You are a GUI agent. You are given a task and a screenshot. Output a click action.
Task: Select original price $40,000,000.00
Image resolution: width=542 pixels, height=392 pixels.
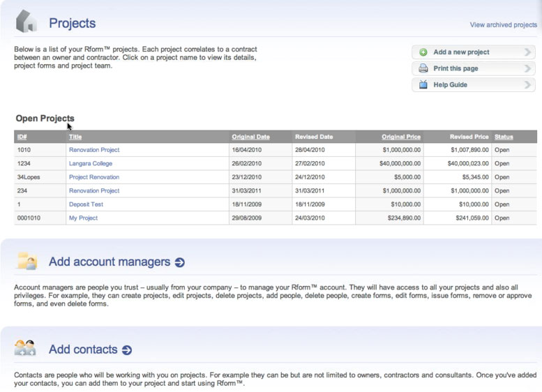(x=400, y=163)
